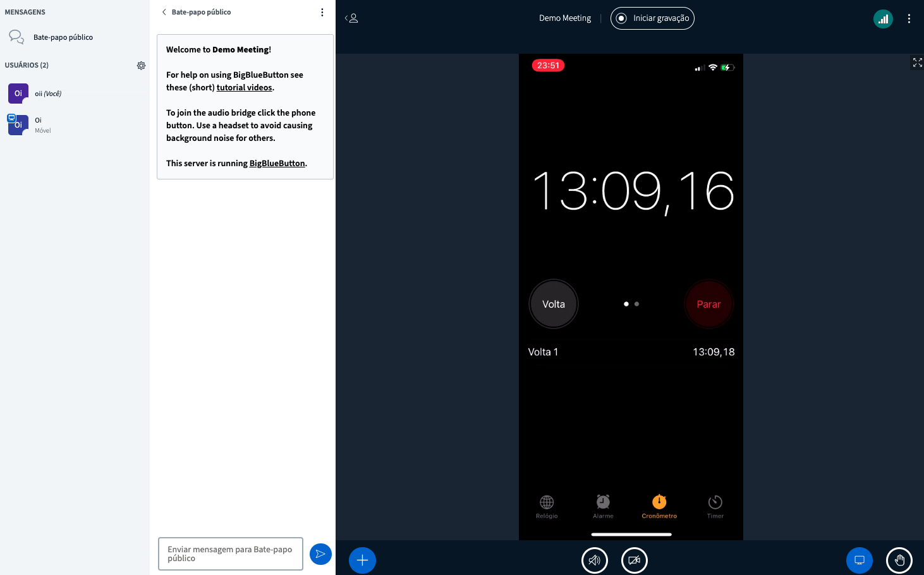Click the avatar of user oii

[18, 93]
